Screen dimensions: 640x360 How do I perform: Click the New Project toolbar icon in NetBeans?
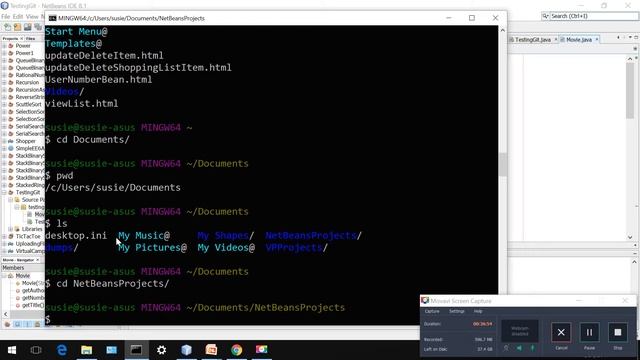[x=17, y=27]
